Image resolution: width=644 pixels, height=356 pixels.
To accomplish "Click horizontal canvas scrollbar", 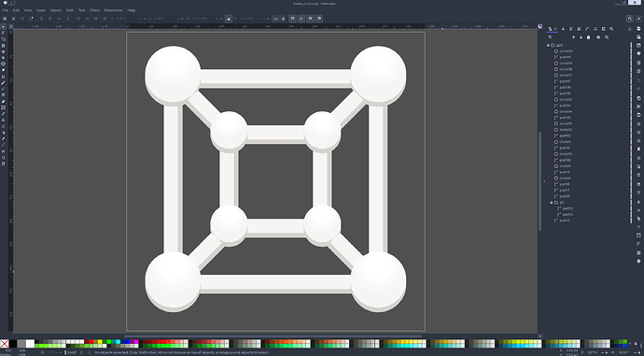I will [273, 335].
